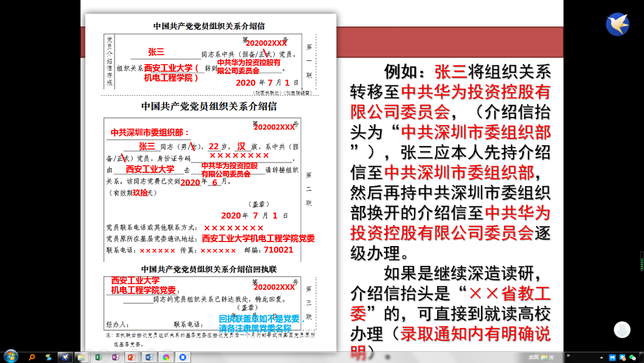The width and height of the screenshot is (644, 363).
Task: Click the blue round recorder taskbar icon
Action: [182, 357]
